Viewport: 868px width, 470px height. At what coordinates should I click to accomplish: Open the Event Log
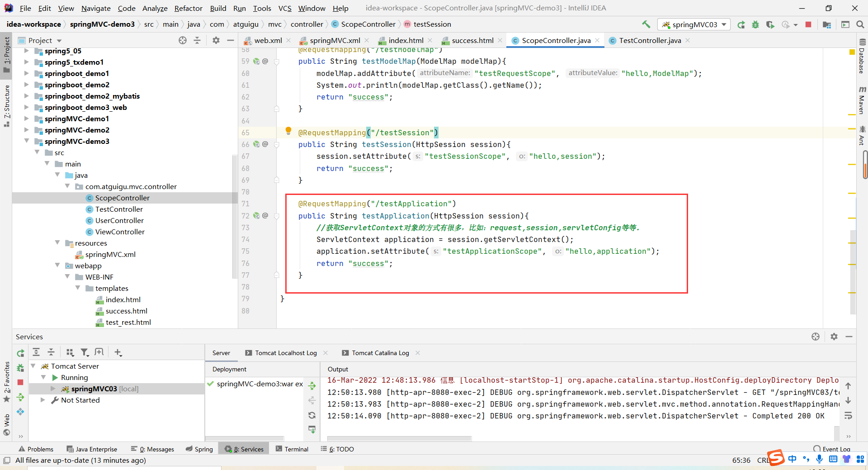tap(832, 449)
